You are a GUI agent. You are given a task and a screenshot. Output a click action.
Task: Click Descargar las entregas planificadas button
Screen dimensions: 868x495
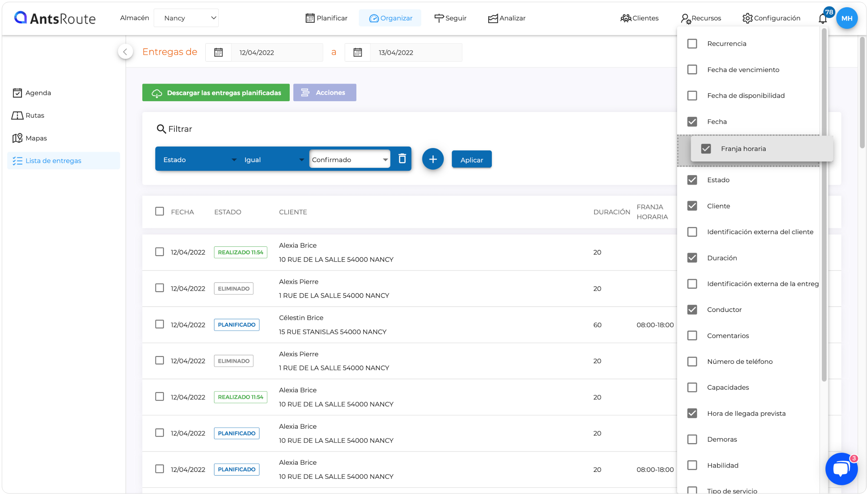[x=216, y=93]
